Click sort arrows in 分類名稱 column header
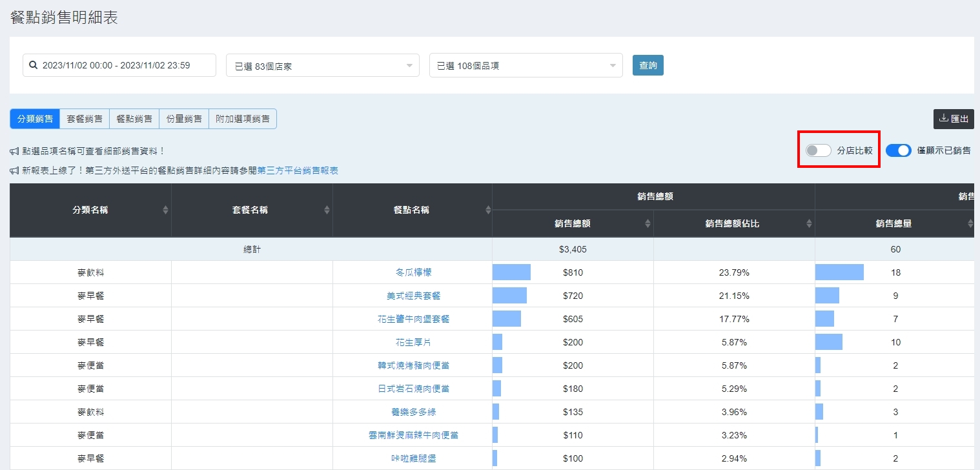 (165, 210)
